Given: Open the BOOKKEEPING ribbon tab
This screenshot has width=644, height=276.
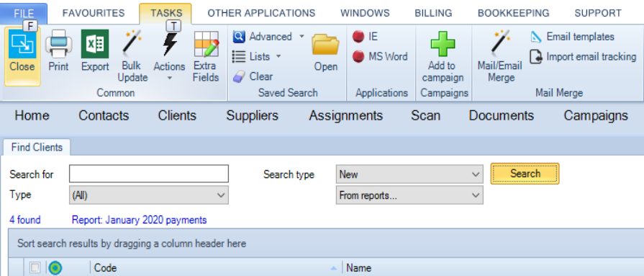Looking at the screenshot, I should pyautogui.click(x=513, y=13).
